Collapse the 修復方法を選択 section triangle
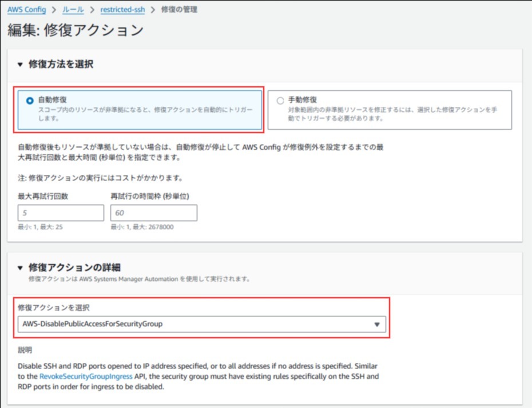532x408 pixels. [x=21, y=65]
